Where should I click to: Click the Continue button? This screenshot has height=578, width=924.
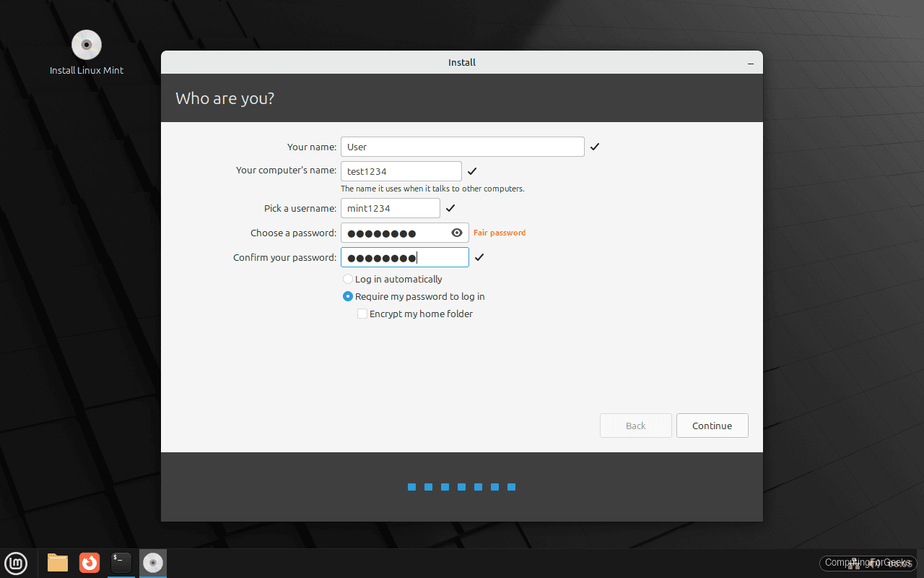coord(712,426)
